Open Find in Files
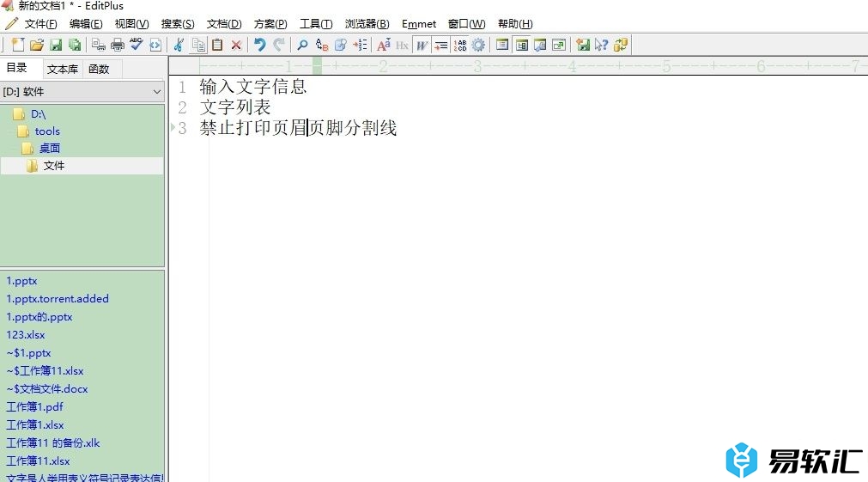Screen dimensions: 868x482 pyautogui.click(x=341, y=45)
